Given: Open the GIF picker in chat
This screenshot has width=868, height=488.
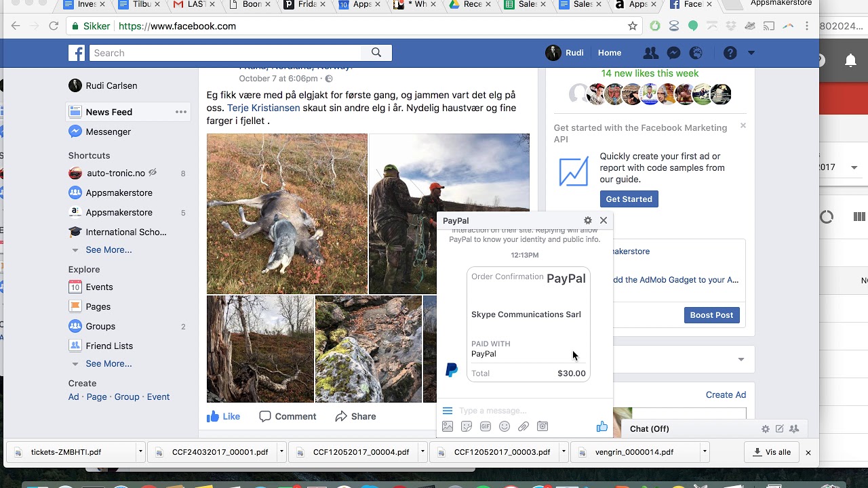Looking at the screenshot, I should pyautogui.click(x=486, y=426).
